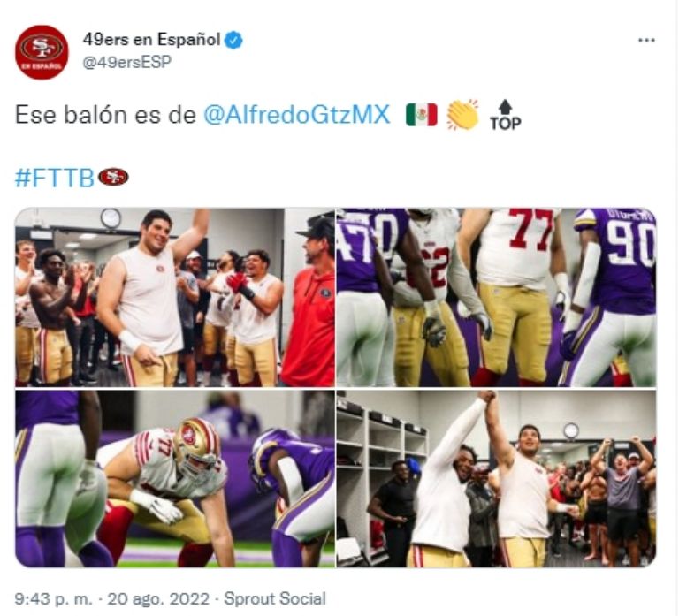Click the 9:43 p. m. timestamp

pyautogui.click(x=54, y=599)
